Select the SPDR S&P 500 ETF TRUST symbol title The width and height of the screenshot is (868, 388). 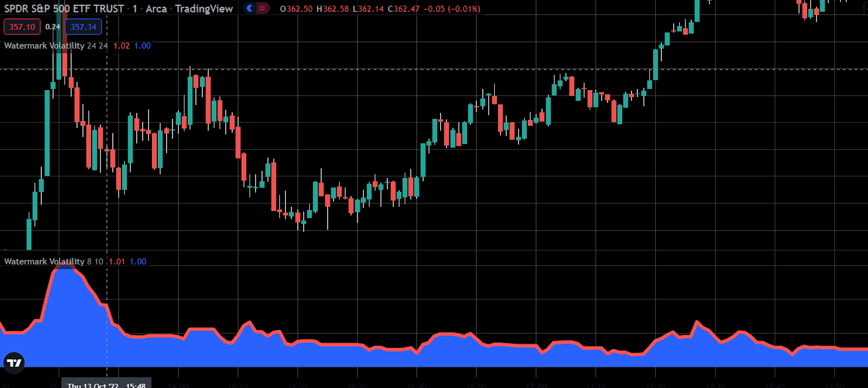click(x=64, y=9)
